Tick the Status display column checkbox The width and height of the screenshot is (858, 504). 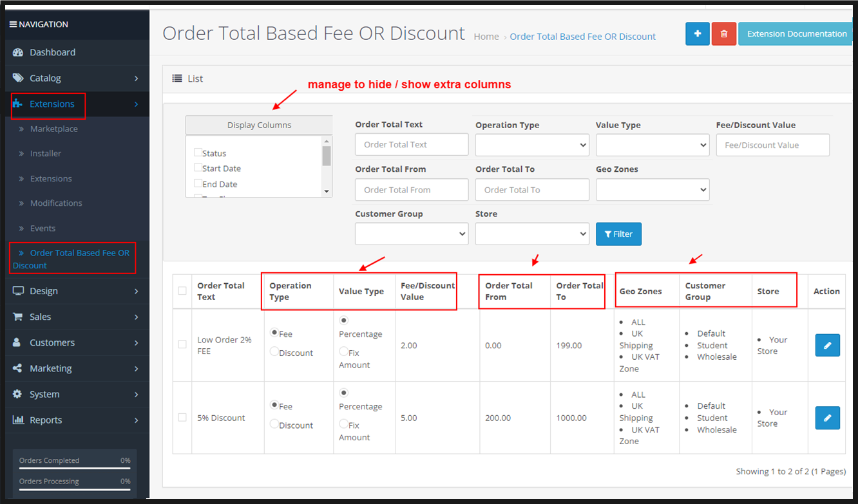(198, 153)
